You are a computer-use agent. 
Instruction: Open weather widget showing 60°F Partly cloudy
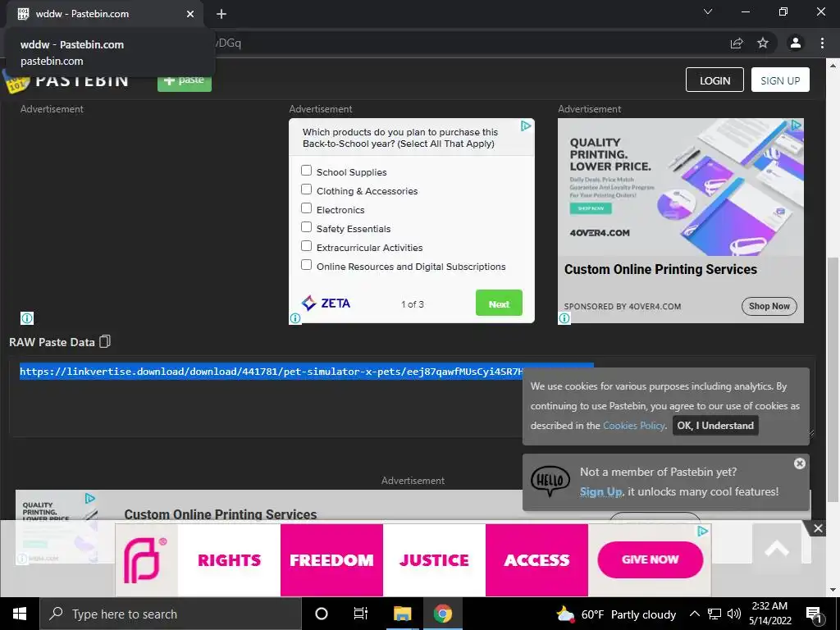616,614
